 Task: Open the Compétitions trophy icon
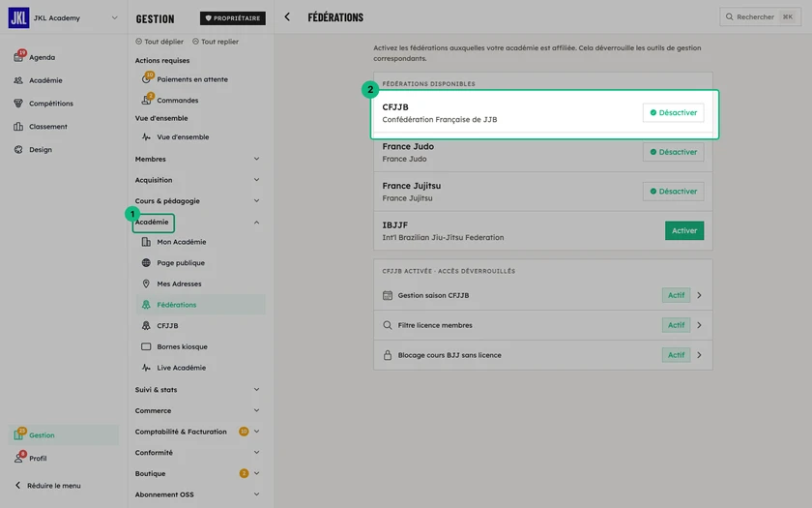[x=18, y=104]
